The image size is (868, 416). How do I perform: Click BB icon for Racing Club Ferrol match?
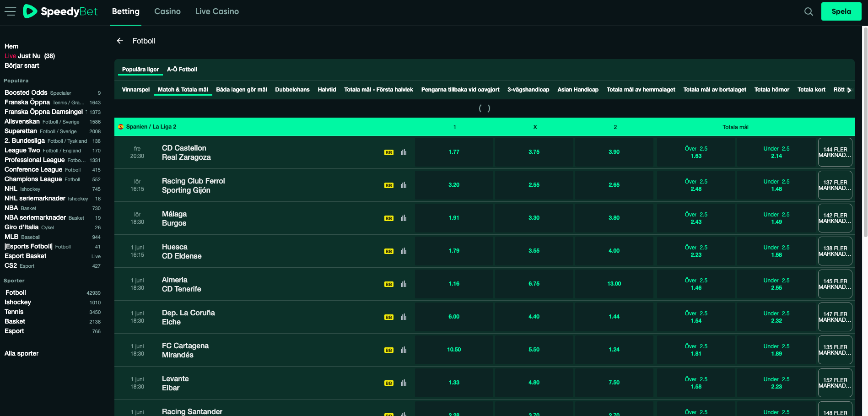[x=388, y=185]
